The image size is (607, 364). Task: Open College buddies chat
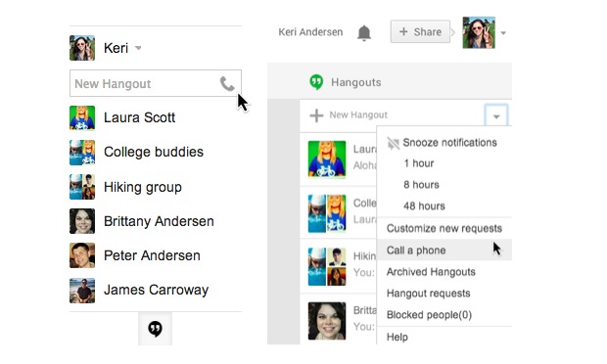click(x=154, y=152)
